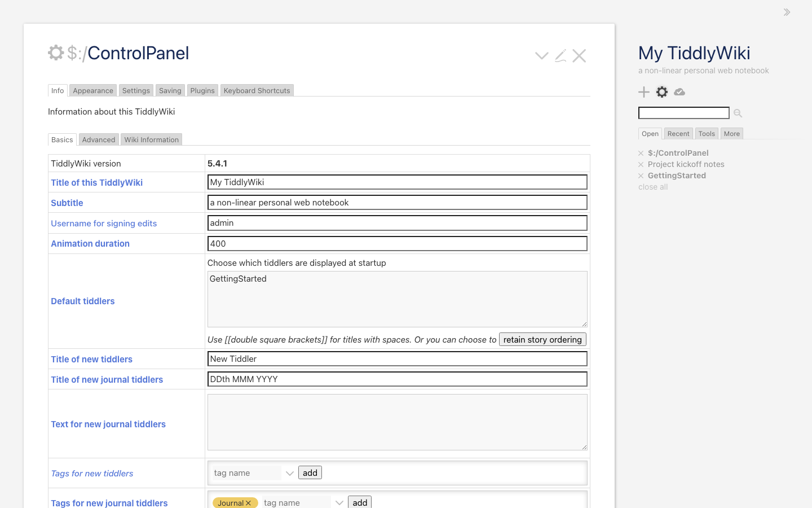The image size is (812, 508).
Task: Collapse the sidebar with double chevron icon
Action: (787, 12)
